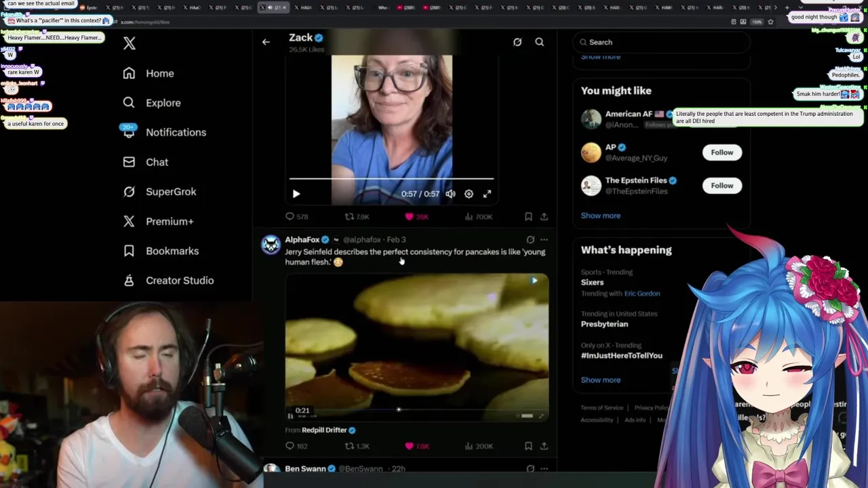Open the Presbyterian trending topic
This screenshot has width=868, height=488.
tap(604, 324)
